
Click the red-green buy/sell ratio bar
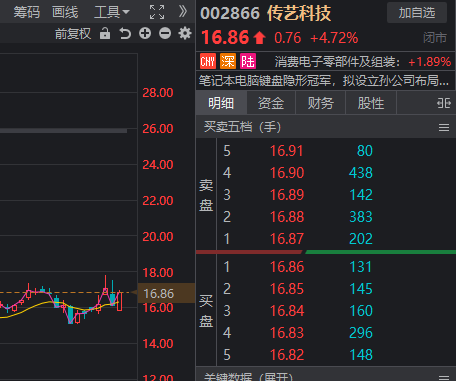[326, 252]
